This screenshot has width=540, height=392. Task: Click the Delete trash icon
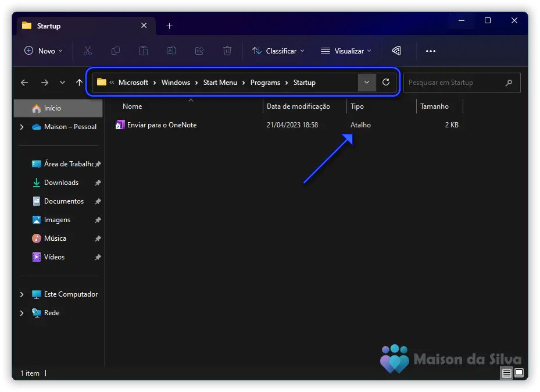pos(227,51)
